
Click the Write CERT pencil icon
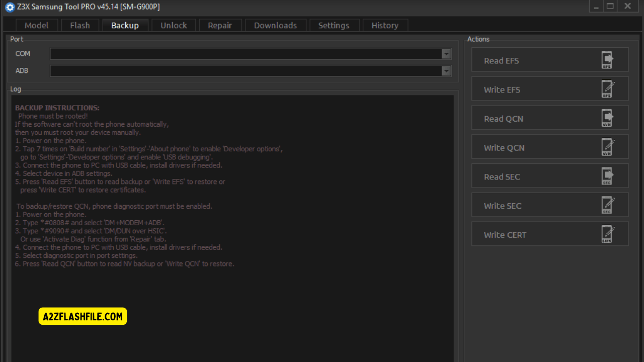click(607, 234)
